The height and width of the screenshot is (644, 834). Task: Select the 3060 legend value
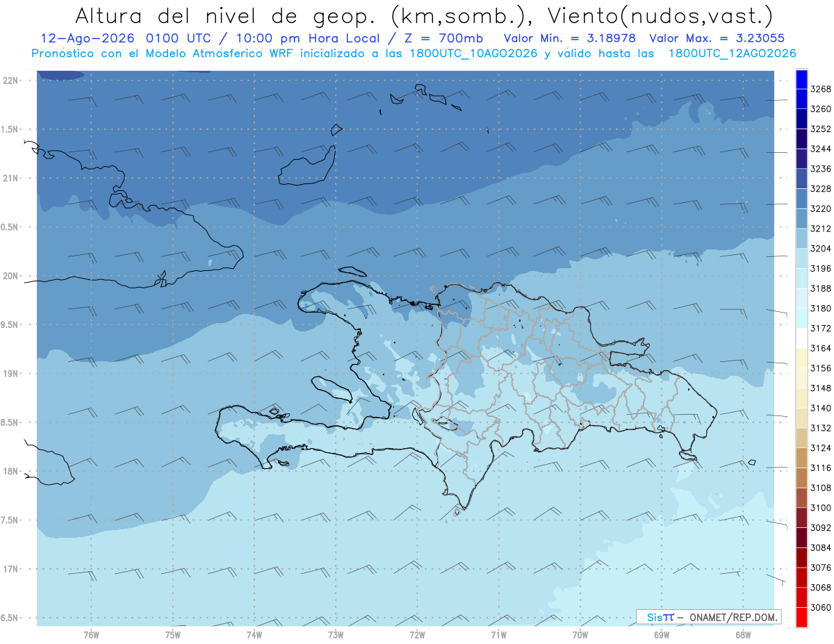pos(821,607)
